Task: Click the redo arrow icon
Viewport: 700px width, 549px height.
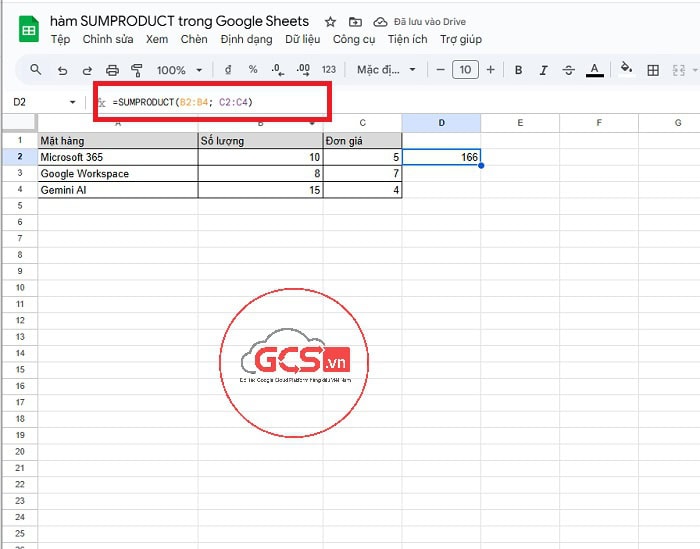Action: pyautogui.click(x=87, y=70)
